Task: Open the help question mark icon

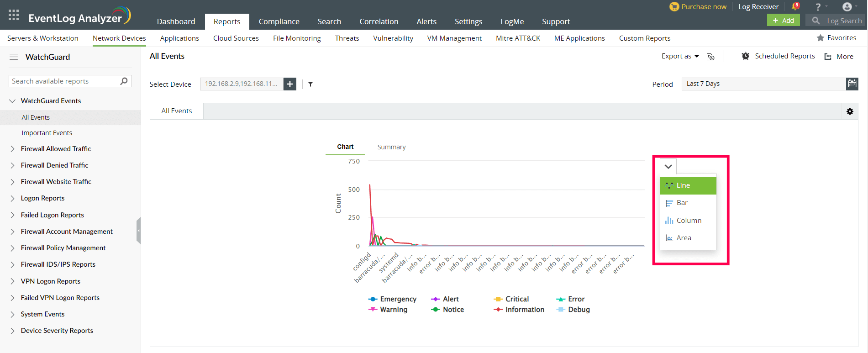Action: 818,7
